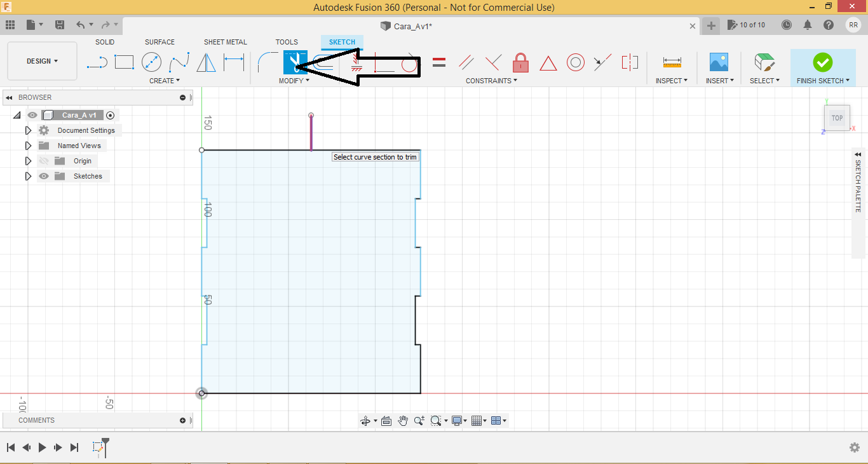Click the Insert image icon

click(719, 62)
